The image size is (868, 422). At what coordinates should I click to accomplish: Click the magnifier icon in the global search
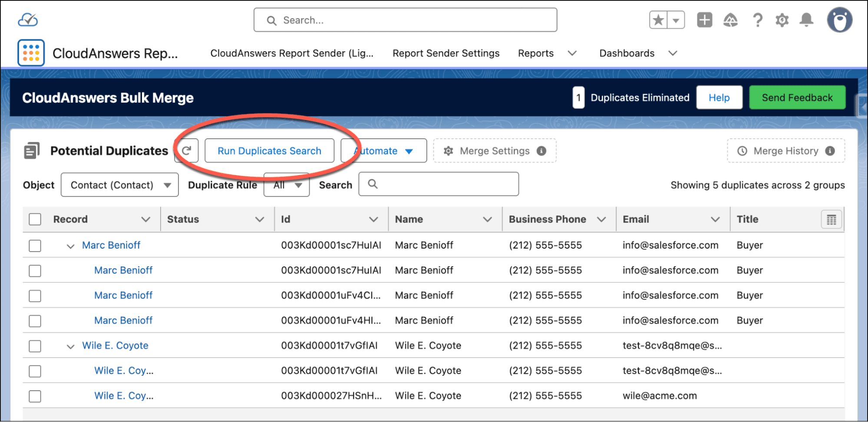pyautogui.click(x=271, y=20)
